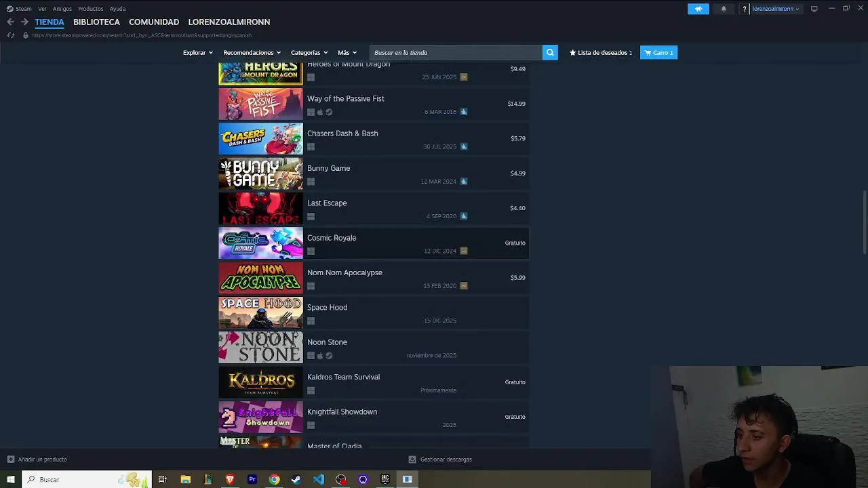Screen dimensions: 868x488
Task: Expand the Más dropdown
Action: click(x=347, y=52)
